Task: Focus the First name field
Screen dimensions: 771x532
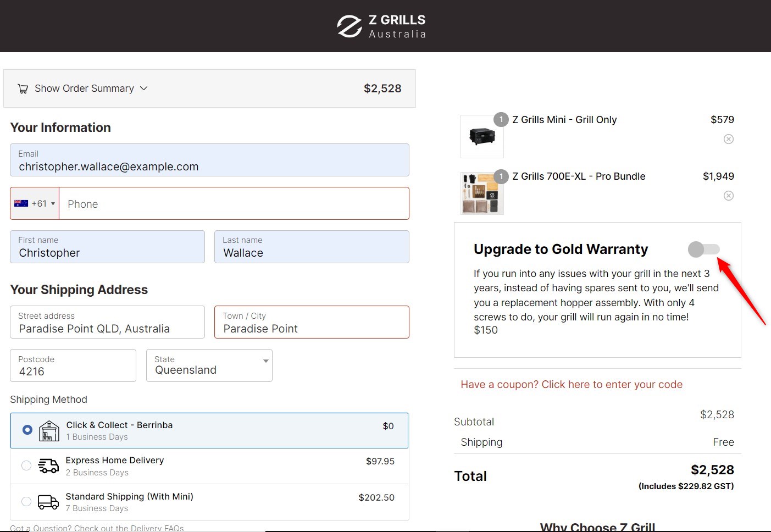Action: [x=107, y=247]
